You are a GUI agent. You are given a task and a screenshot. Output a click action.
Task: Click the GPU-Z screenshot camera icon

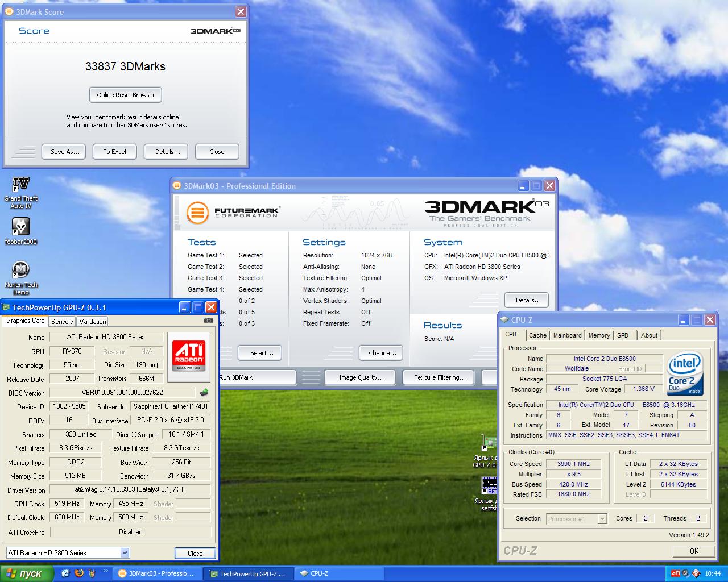(x=209, y=321)
